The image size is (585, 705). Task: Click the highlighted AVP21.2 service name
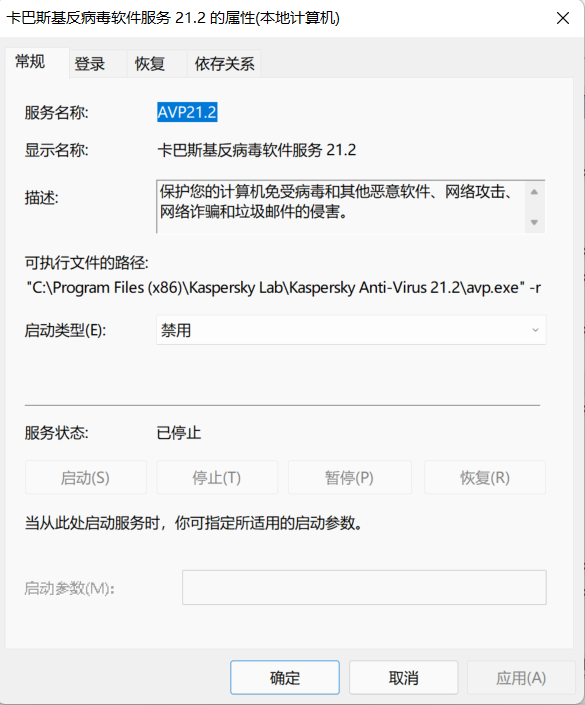(187, 112)
